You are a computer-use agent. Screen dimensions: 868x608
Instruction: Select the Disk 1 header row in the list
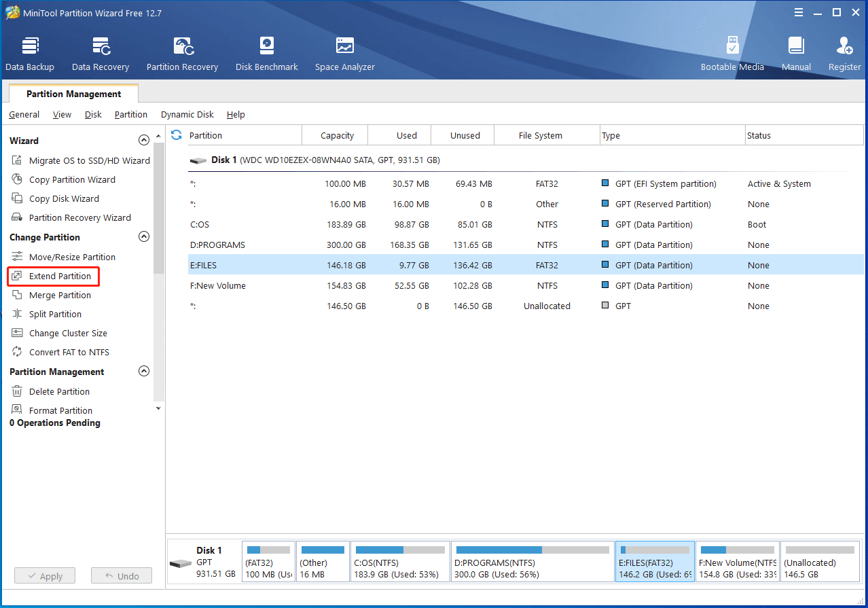pos(525,160)
